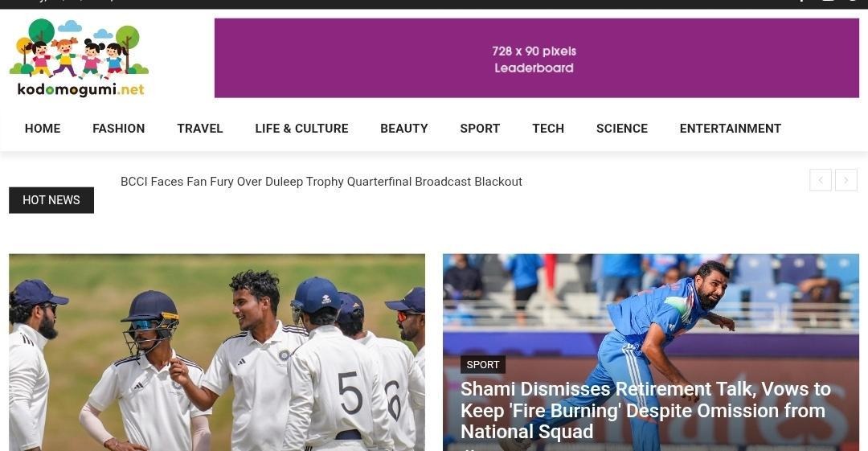Open the Entertainment menu item

730,129
